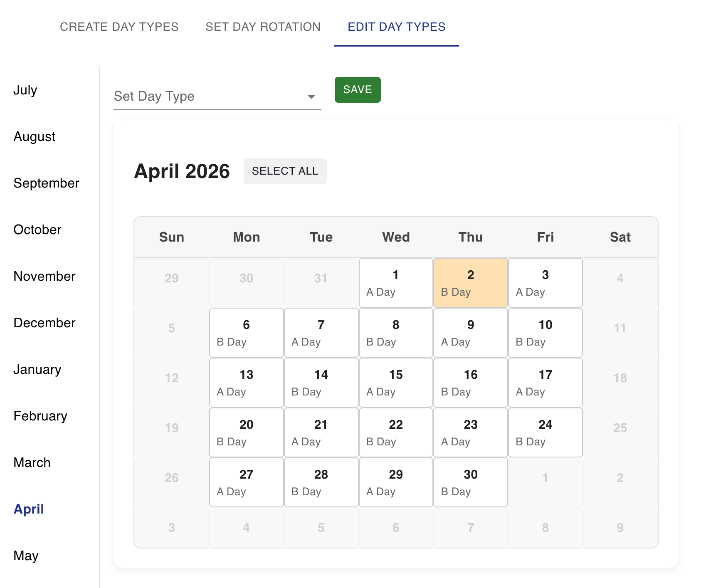Select April 17 A Day cell

coord(546,383)
